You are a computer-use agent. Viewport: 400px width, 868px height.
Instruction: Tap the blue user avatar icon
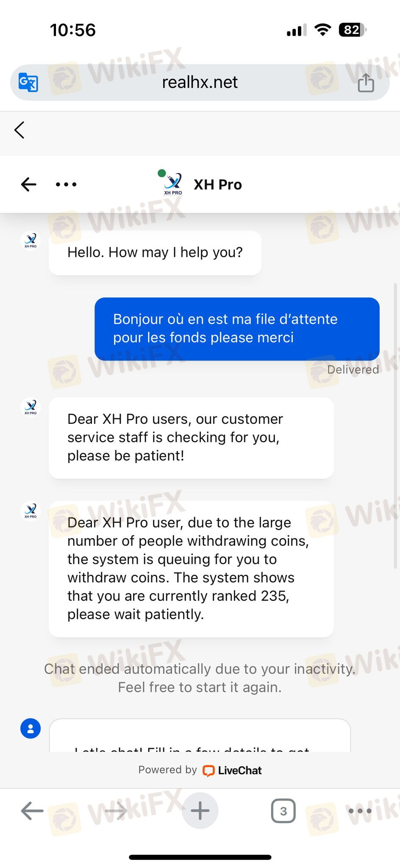pyautogui.click(x=31, y=729)
